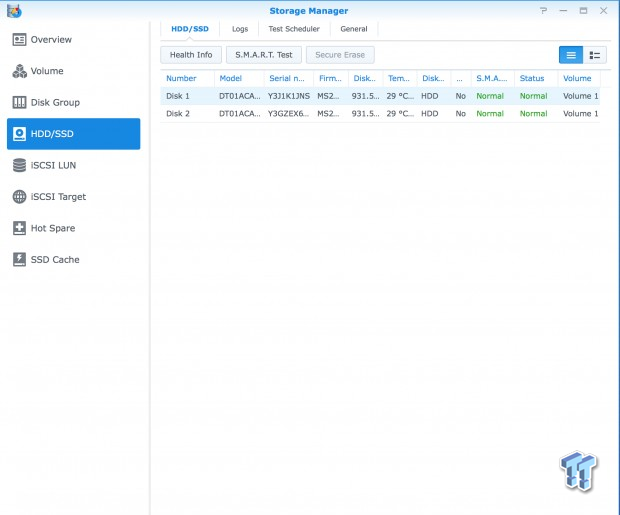Screen dimensions: 620x515
Task: Go to SSD Cache in sidebar
Action: [55, 259]
